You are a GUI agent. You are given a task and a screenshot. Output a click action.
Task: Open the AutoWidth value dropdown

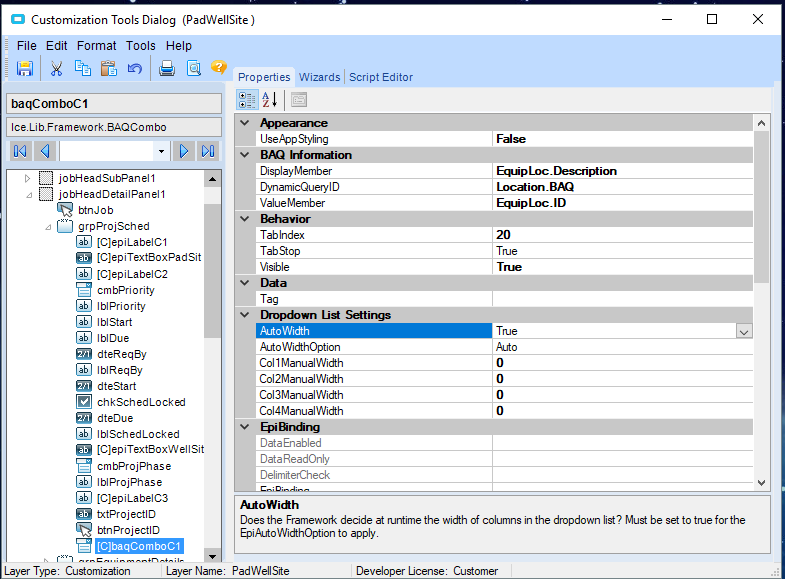pos(743,331)
